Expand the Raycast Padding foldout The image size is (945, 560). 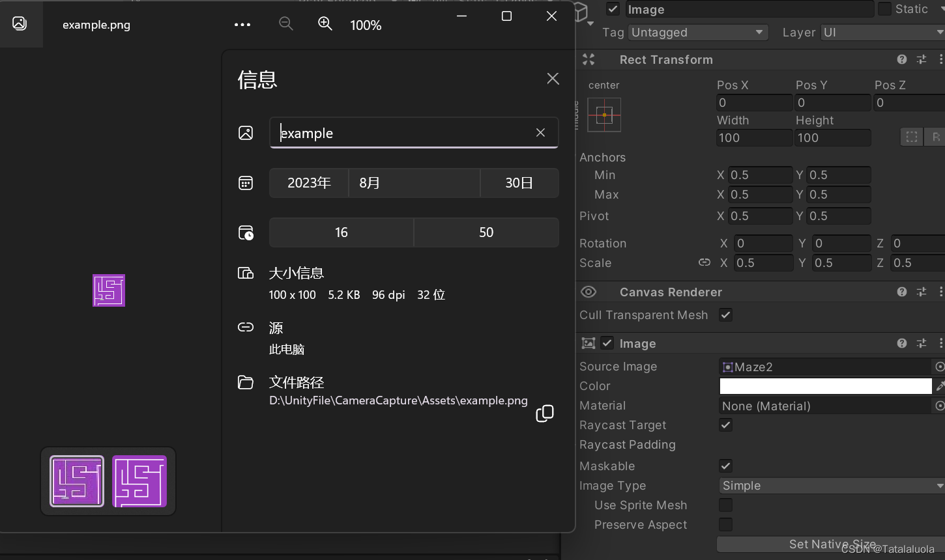pyautogui.click(x=627, y=445)
